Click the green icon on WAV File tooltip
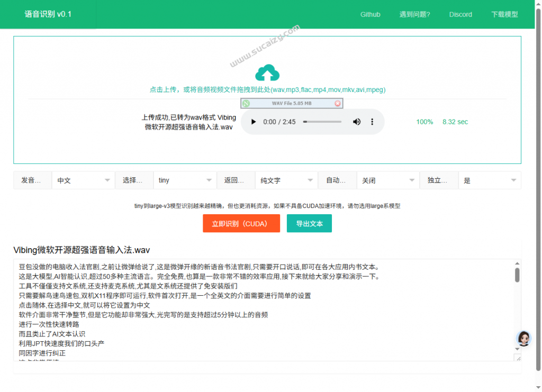The height and width of the screenshot is (392, 542). 246,104
